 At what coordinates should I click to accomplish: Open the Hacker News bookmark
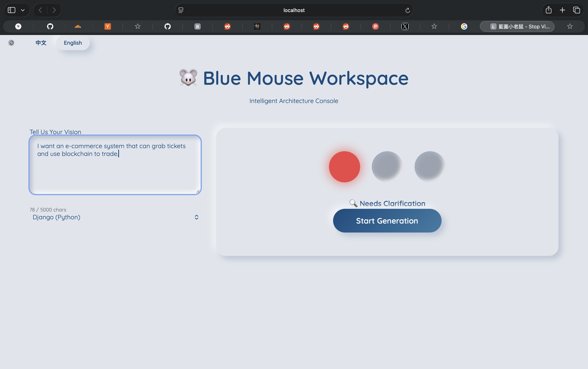coord(107,26)
